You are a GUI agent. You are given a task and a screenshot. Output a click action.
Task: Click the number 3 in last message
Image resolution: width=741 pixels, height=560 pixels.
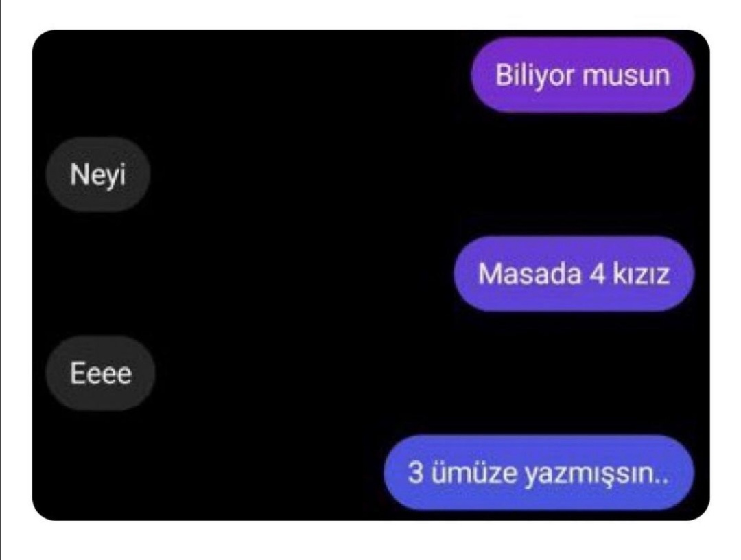(x=415, y=472)
